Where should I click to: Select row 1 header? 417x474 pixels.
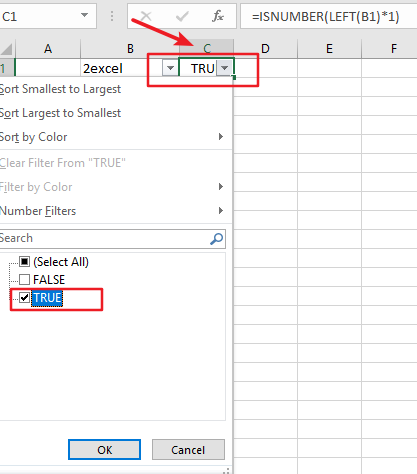(x=7, y=68)
